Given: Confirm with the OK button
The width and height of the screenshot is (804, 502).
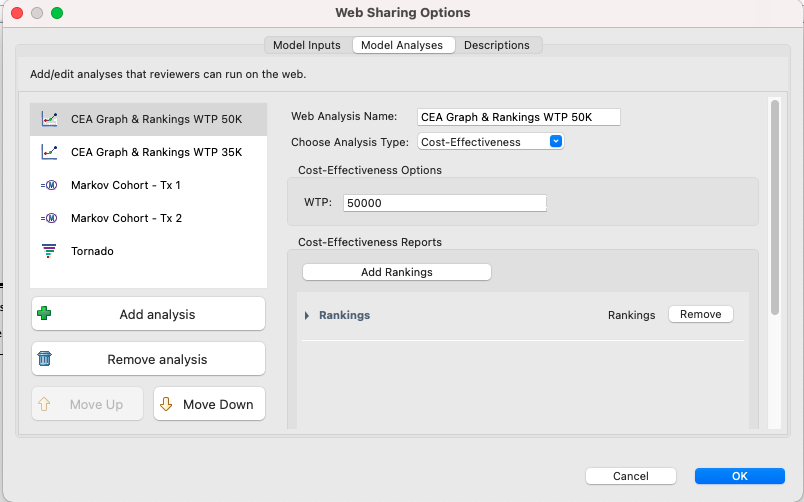Looking at the screenshot, I should tap(739, 476).
